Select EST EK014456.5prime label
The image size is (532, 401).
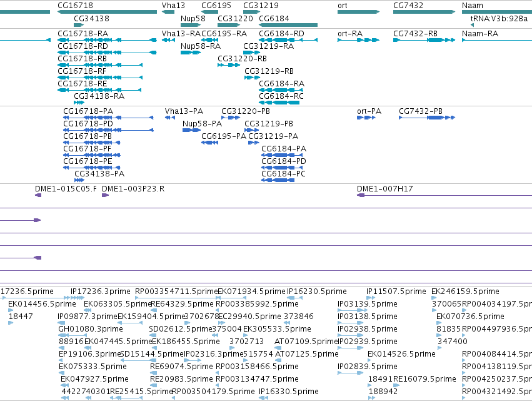42,304
